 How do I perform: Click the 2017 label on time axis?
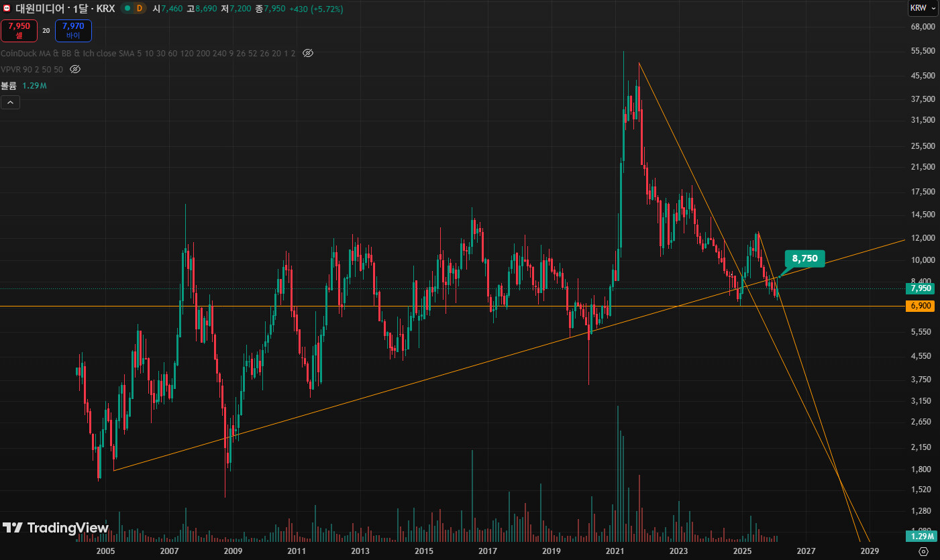tap(488, 551)
